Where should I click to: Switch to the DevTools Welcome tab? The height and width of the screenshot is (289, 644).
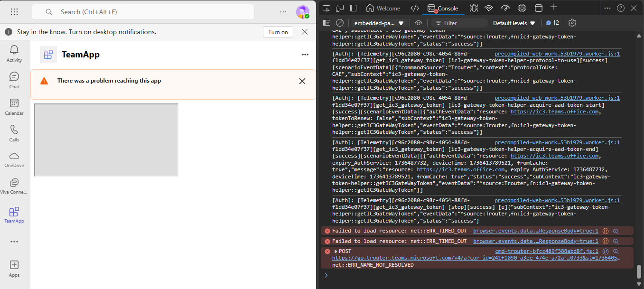(383, 8)
